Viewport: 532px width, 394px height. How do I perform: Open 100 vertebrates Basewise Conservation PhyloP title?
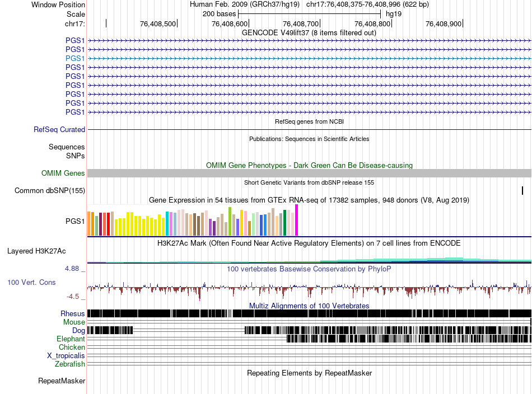click(x=309, y=269)
